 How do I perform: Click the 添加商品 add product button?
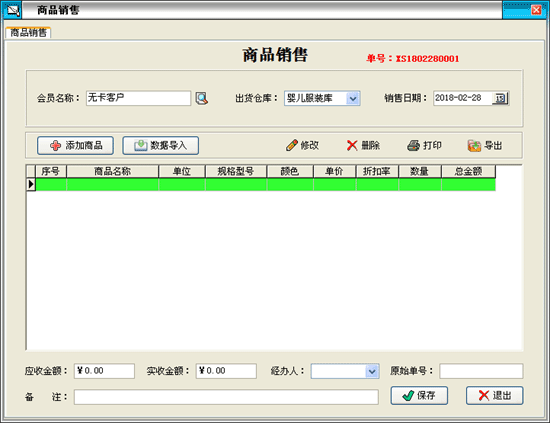pos(75,146)
